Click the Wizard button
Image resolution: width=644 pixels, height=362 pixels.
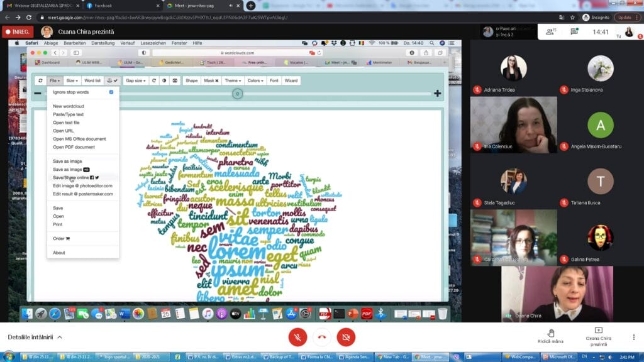[x=291, y=80]
